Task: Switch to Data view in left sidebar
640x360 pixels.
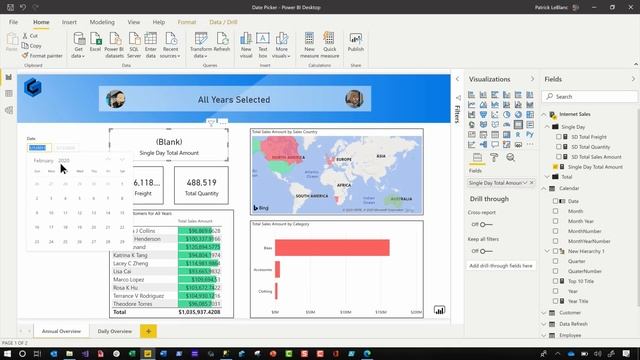Action: 9,93
